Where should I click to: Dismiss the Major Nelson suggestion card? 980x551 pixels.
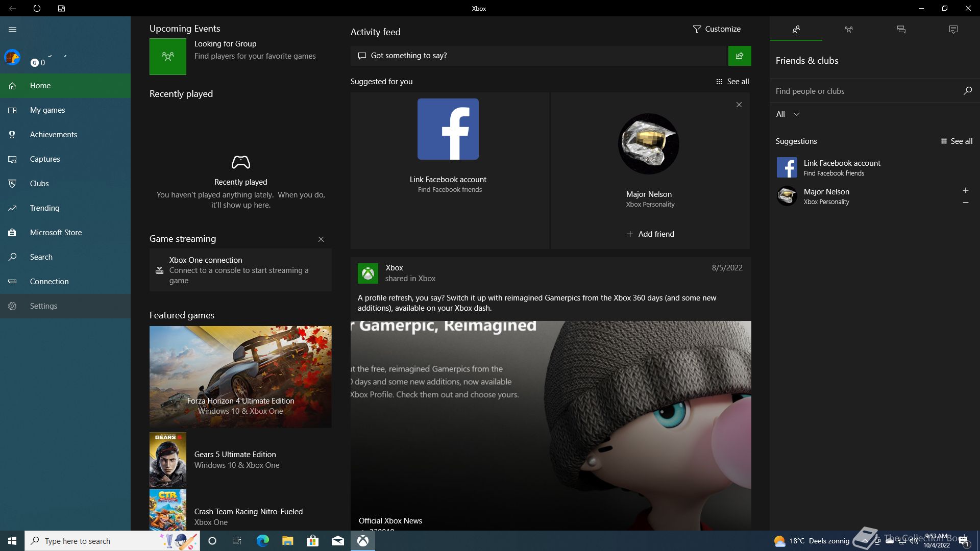739,105
